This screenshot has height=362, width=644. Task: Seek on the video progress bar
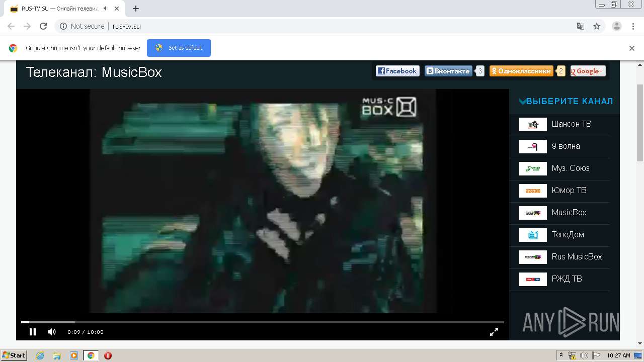262,322
